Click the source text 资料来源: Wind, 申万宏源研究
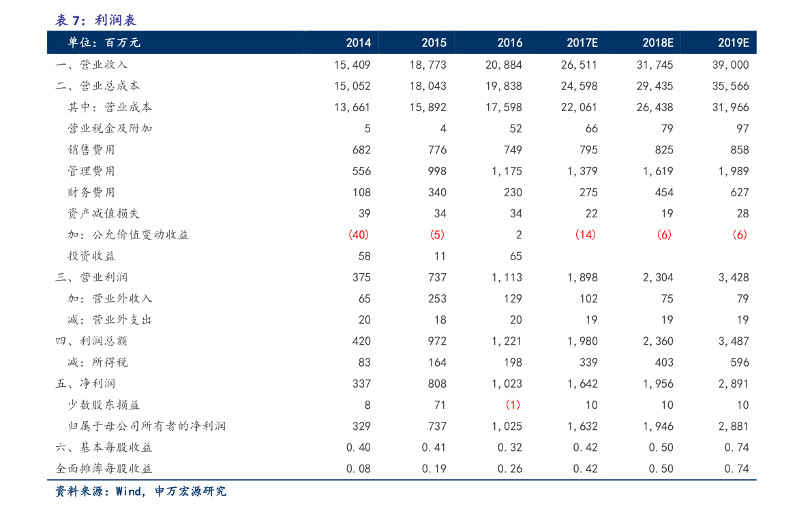Image resolution: width=812 pixels, height=511 pixels. coord(140,491)
